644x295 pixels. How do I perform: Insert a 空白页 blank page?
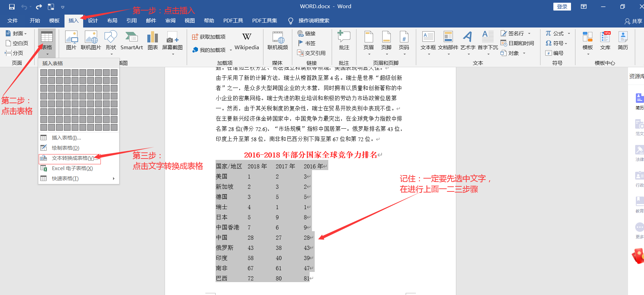click(x=17, y=43)
